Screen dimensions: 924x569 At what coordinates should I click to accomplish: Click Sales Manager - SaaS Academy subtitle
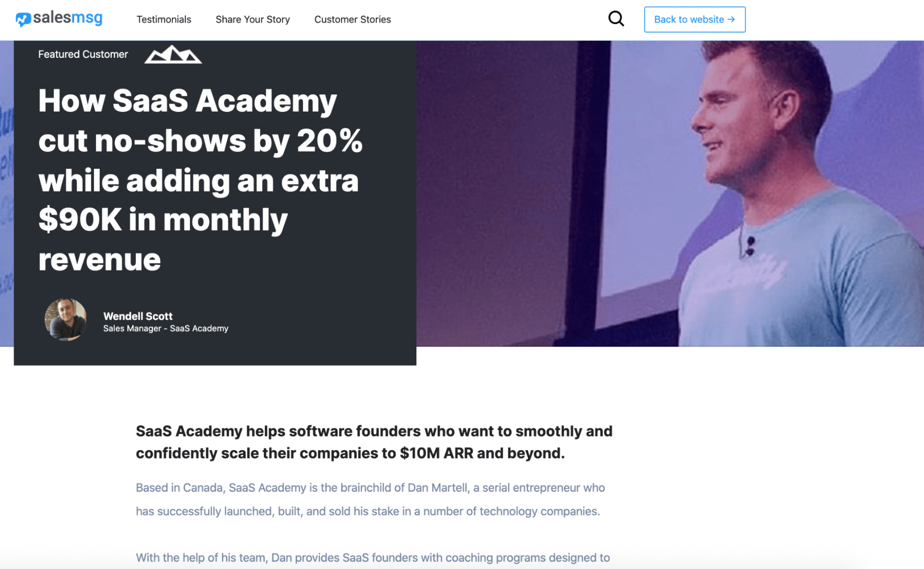[x=165, y=328]
